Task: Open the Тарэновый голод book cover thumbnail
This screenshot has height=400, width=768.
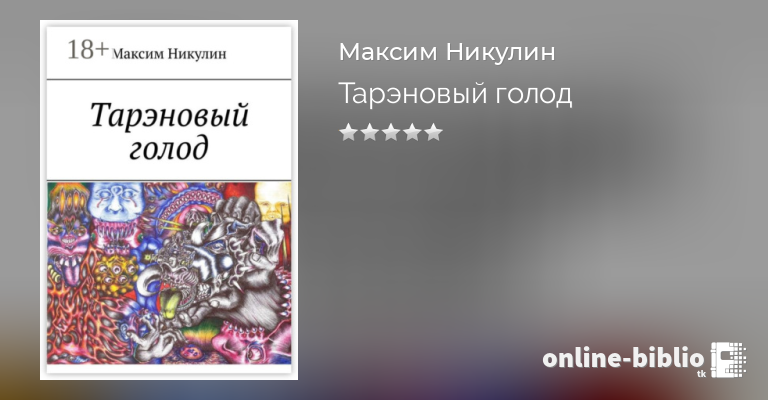Action: tap(169, 200)
